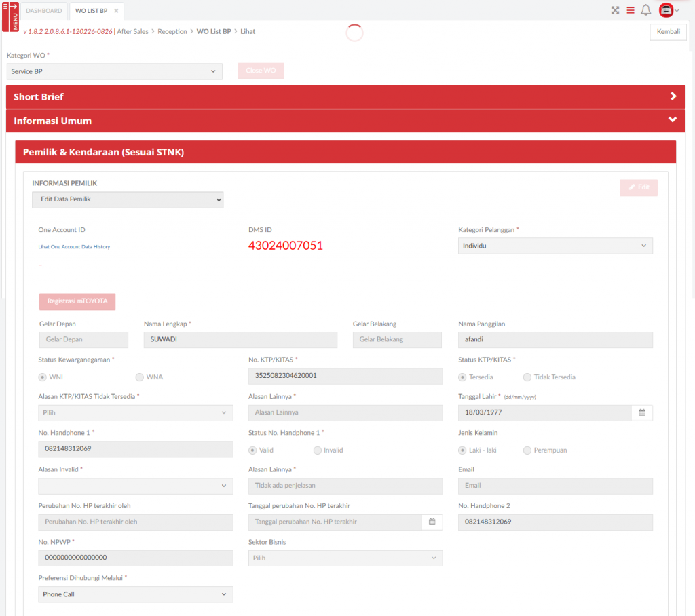Viewport: 695px width, 616px height.
Task: Open calendar picker for Tanggal Lahir
Action: tap(642, 412)
